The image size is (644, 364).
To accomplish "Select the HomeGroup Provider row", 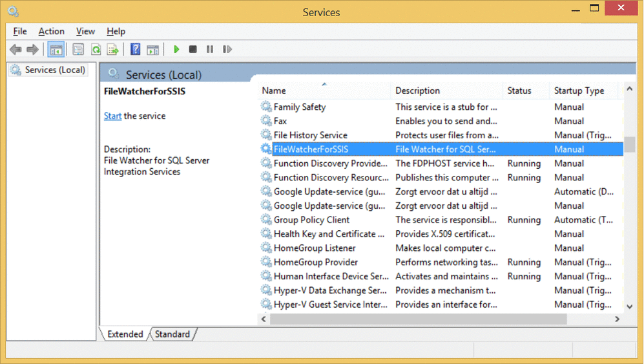I will click(x=441, y=262).
